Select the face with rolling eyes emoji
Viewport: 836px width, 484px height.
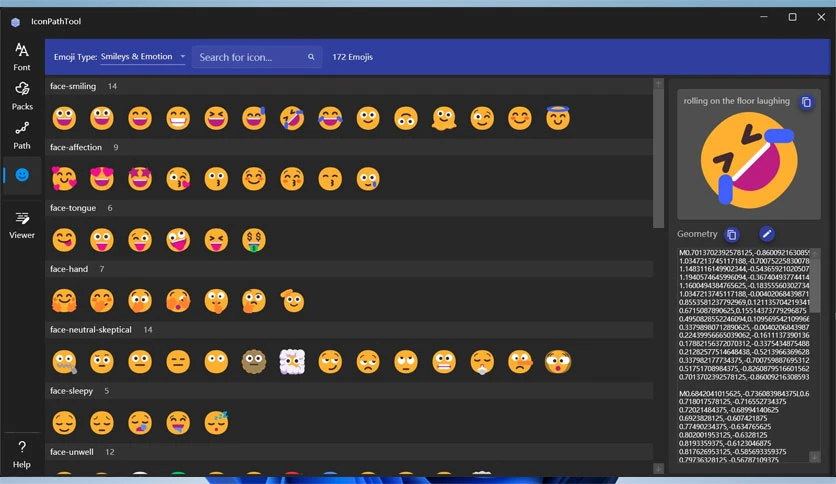(406, 361)
